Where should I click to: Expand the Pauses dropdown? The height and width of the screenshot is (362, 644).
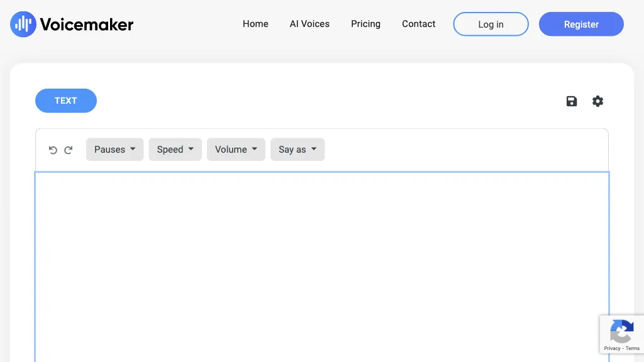tap(114, 150)
